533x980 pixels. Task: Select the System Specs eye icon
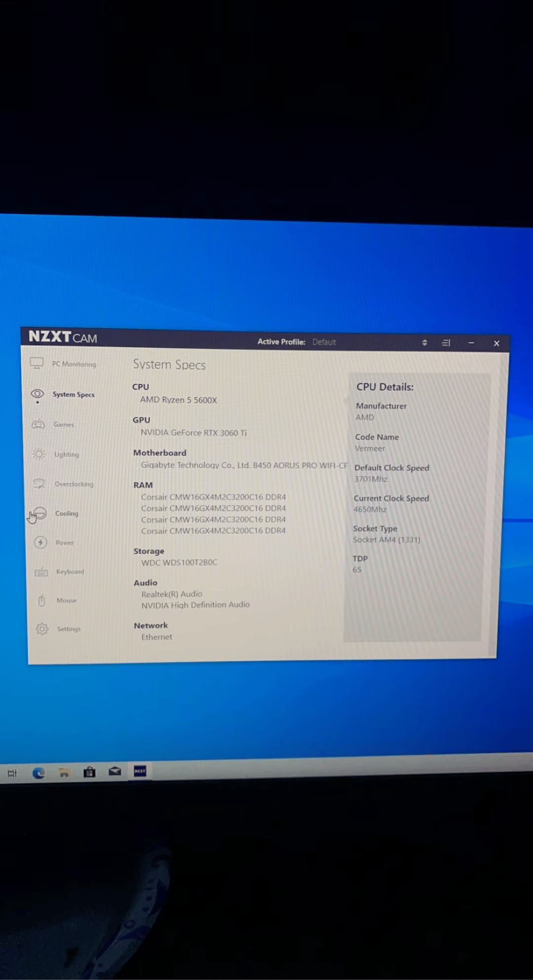pos(38,394)
